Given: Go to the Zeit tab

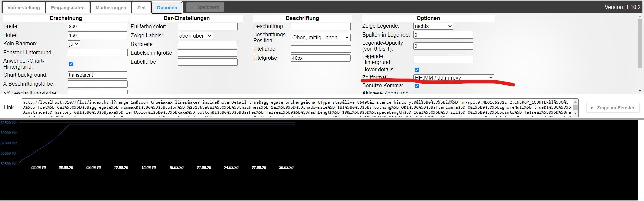Looking at the screenshot, I should click(x=141, y=8).
